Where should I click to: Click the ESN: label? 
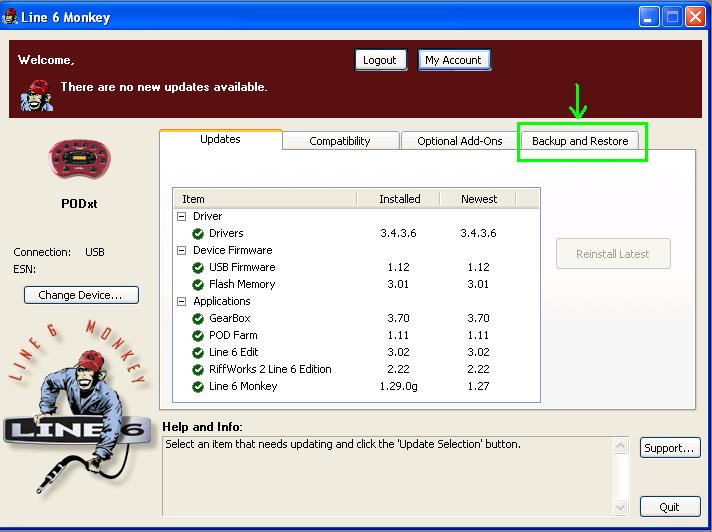(25, 269)
